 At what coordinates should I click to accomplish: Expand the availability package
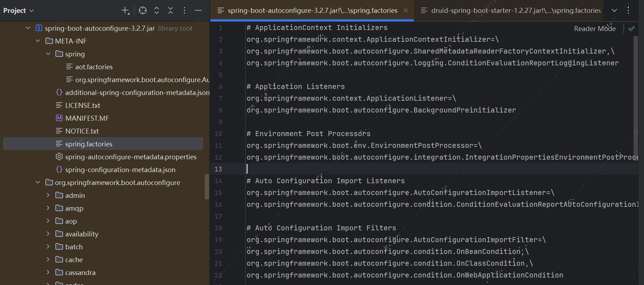48,234
